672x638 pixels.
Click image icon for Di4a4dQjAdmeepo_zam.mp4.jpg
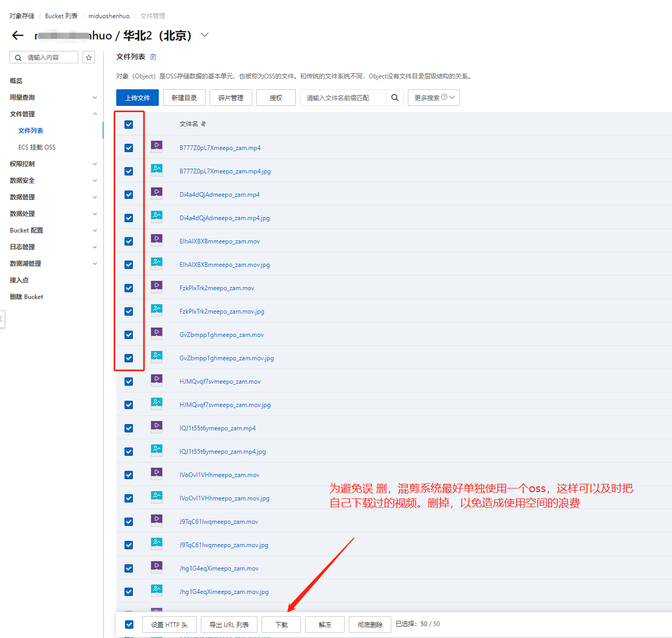click(x=157, y=216)
